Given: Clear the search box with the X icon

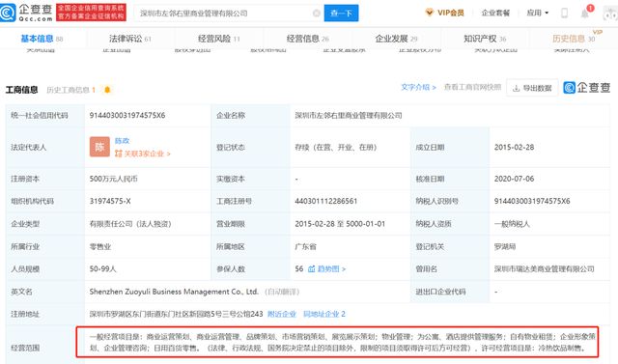Looking at the screenshot, I should pos(316,13).
